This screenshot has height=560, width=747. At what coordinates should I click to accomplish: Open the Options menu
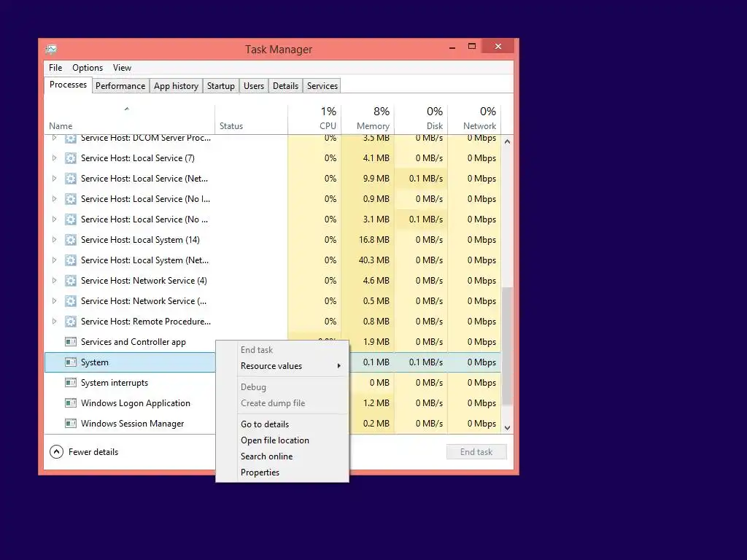click(x=88, y=68)
